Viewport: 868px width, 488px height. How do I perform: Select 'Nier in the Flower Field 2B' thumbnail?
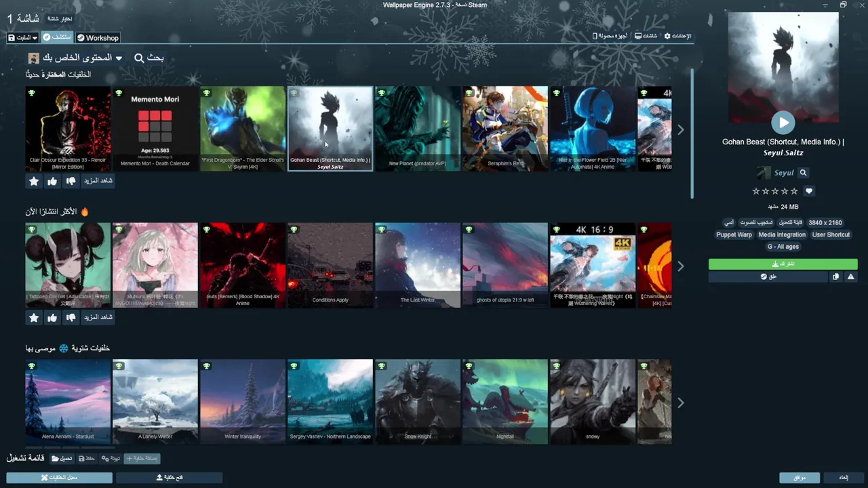(x=593, y=129)
